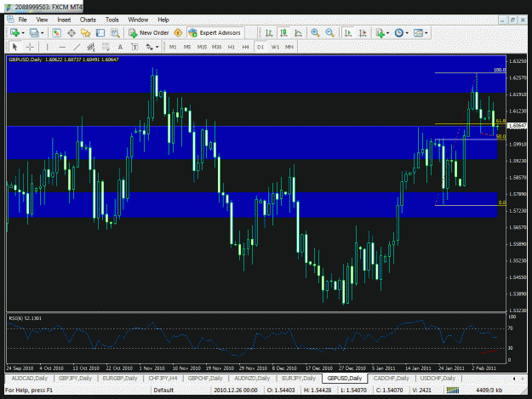This screenshot has height=399, width=532.
Task: Draw a Vertical Line tool
Action: [x=47, y=47]
